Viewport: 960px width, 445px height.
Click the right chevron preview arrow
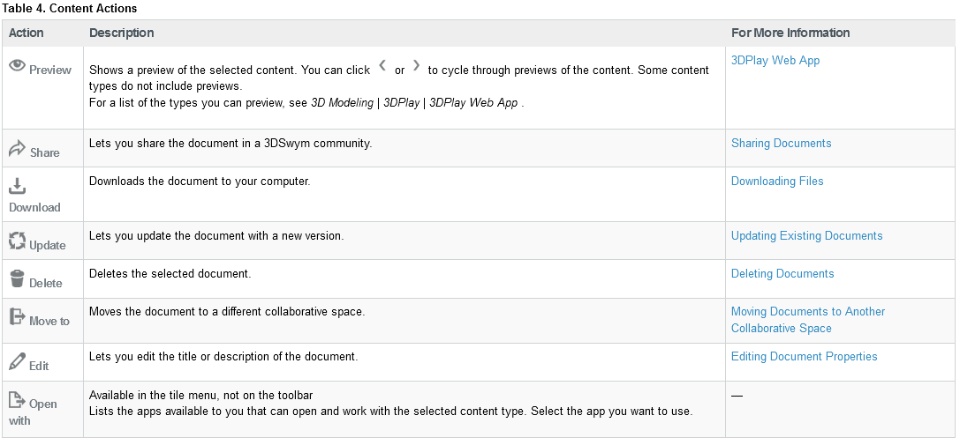417,67
